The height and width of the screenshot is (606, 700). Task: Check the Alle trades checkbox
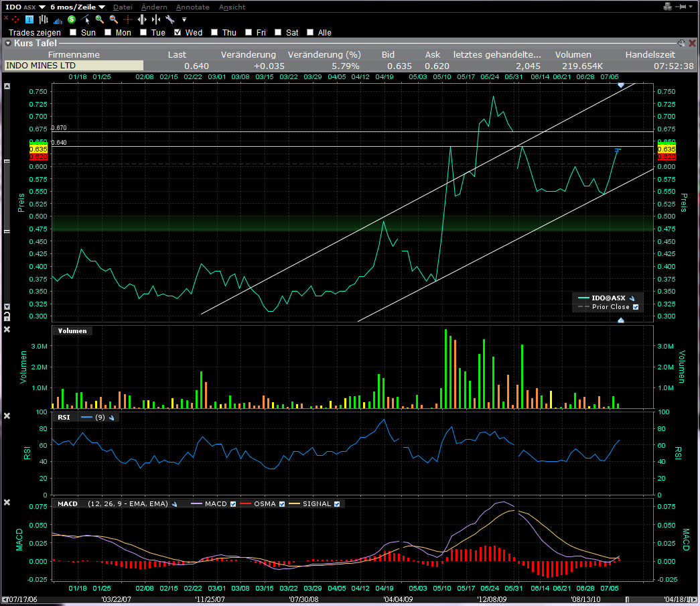(310, 32)
